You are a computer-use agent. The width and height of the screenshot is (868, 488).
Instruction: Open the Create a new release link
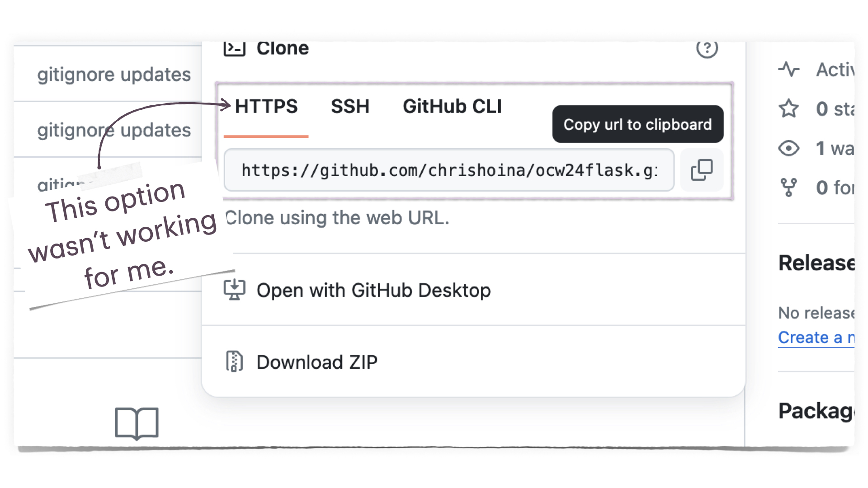pyautogui.click(x=816, y=338)
